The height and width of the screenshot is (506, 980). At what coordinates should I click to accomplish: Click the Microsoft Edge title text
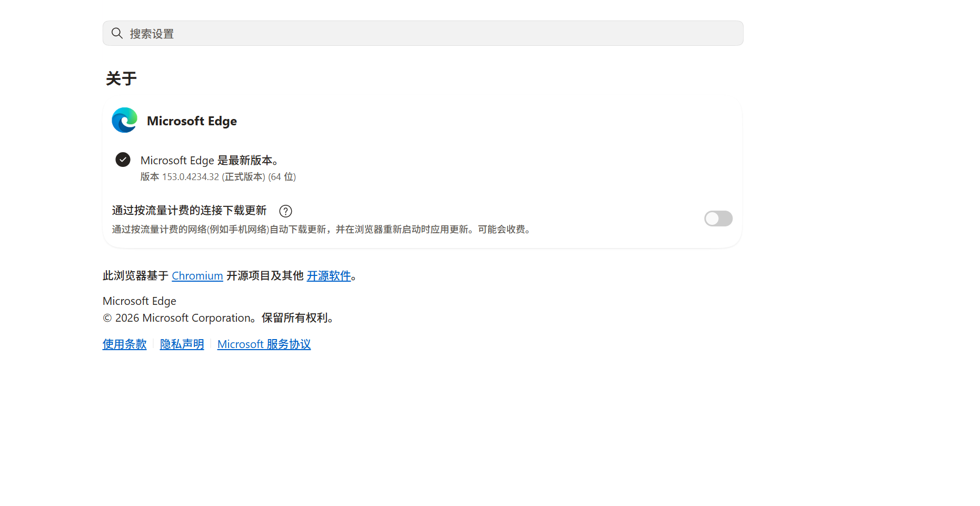pos(192,121)
